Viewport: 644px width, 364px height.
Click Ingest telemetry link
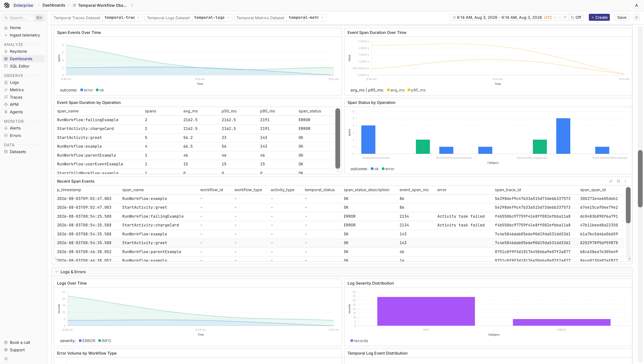(x=25, y=35)
